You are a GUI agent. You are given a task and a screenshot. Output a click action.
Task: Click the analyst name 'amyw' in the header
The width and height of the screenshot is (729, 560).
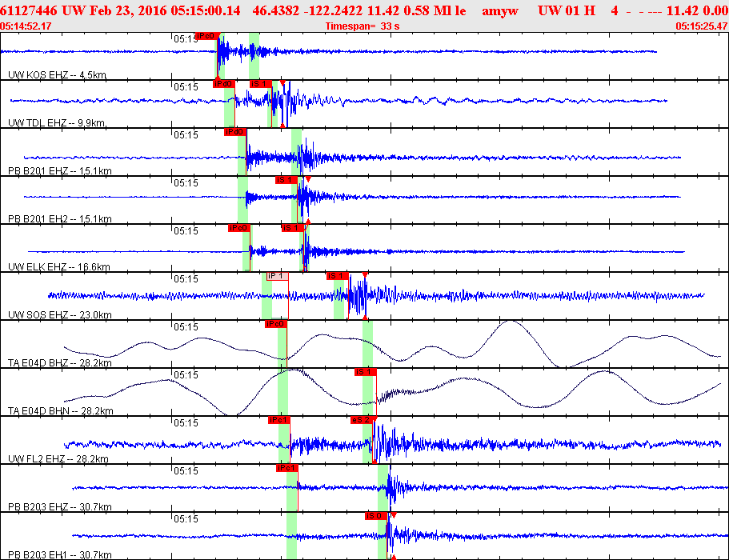click(500, 10)
